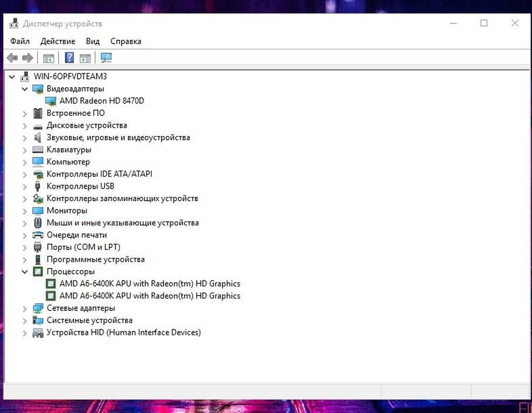Select root node WIN-6OPFVDTEAM3

[x=70, y=76]
